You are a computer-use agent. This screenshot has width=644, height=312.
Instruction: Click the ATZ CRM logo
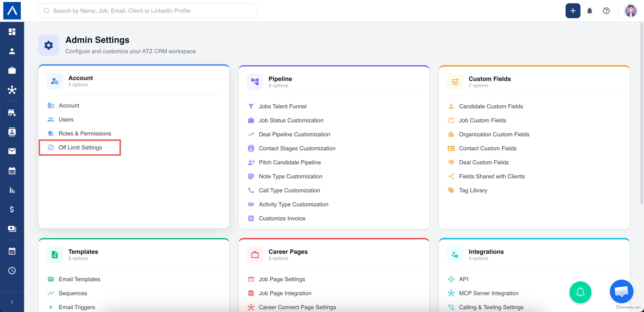[12, 11]
